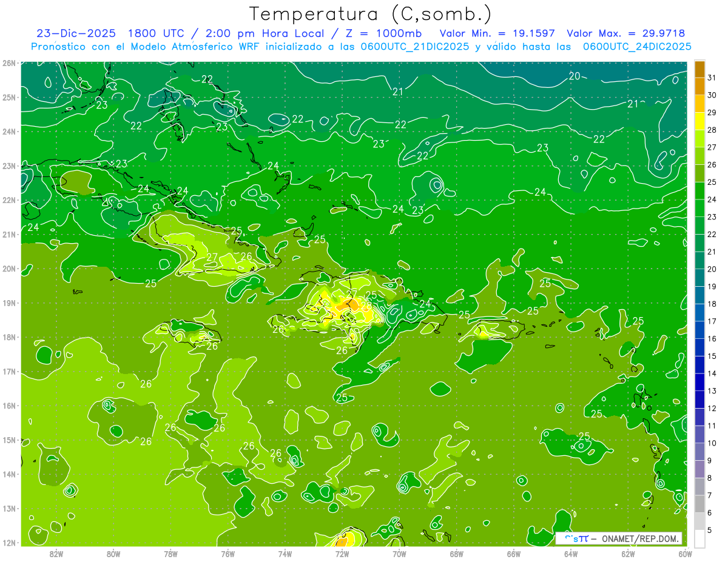This screenshot has height=562, width=728.
Task: Click the 9 value on the color legend
Action: 710,460
